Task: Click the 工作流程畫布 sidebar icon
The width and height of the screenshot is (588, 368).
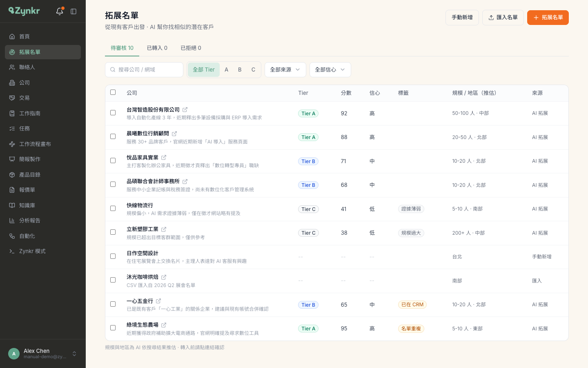Action: tap(12, 144)
